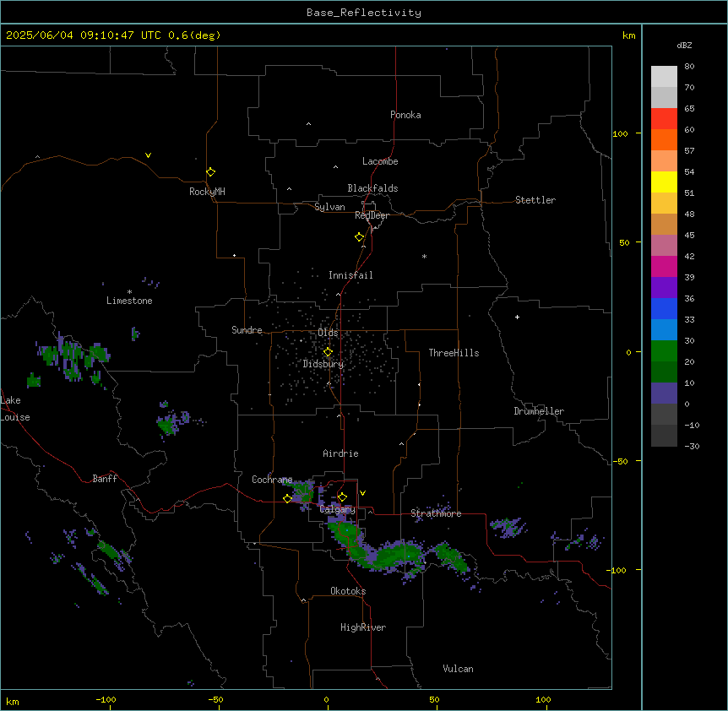Viewport: 728px width, 711px height.
Task: Select the red 65 dBZ legend swatch
Action: click(x=664, y=118)
